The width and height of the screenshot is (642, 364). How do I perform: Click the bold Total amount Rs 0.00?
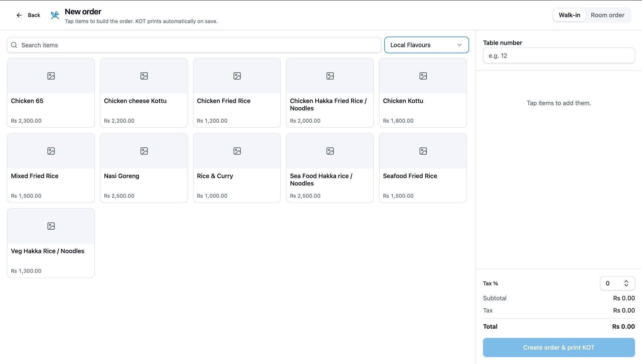pyautogui.click(x=623, y=327)
